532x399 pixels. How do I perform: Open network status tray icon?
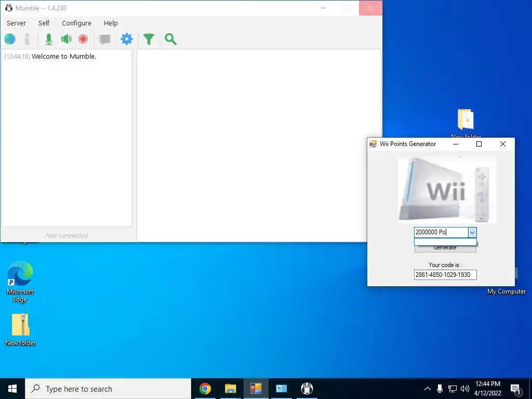[453, 389]
